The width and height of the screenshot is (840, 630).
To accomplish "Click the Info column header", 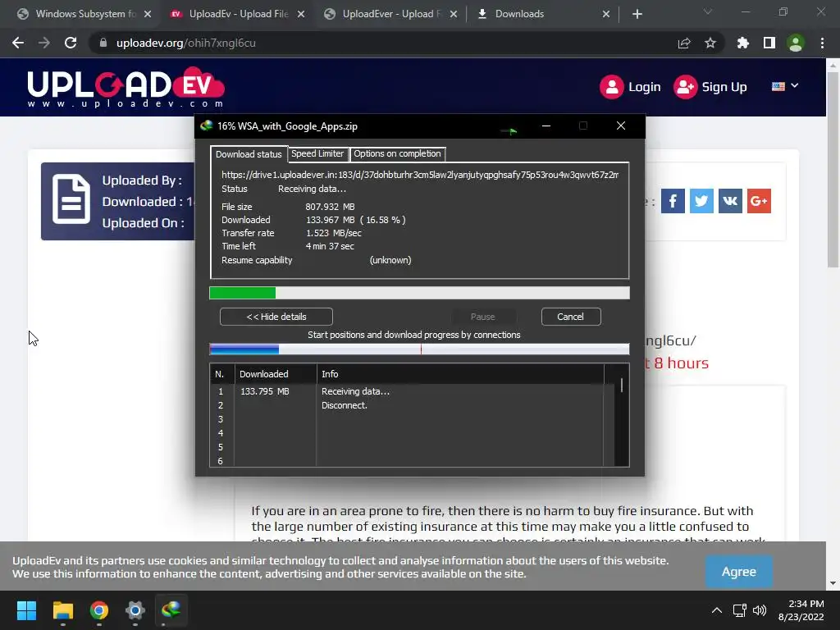I will [460, 374].
